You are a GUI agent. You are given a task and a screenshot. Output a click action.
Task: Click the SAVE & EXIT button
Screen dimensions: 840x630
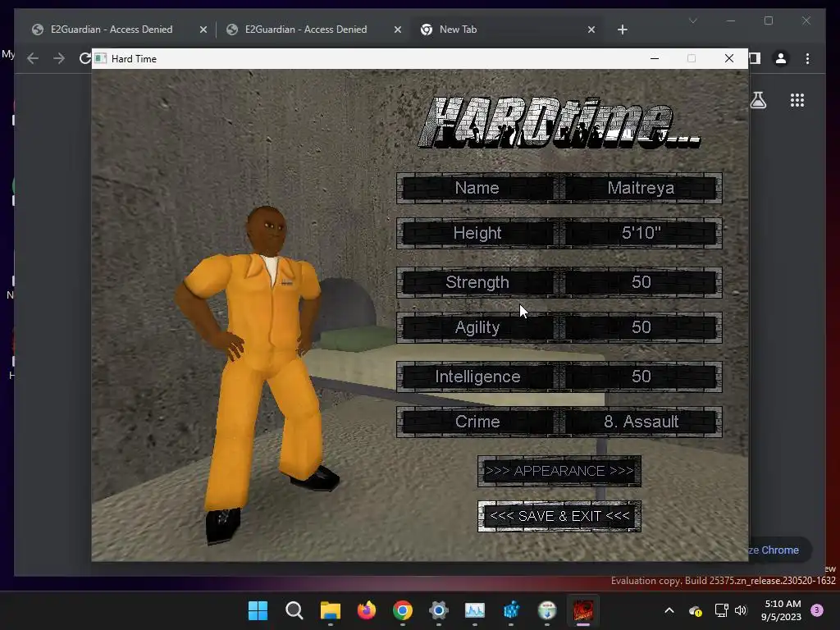point(559,516)
